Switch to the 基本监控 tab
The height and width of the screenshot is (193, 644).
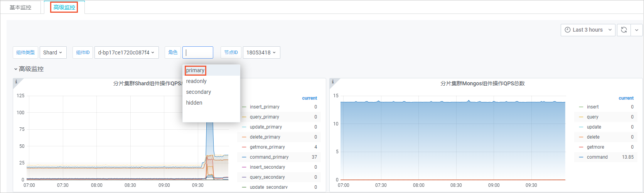tap(20, 7)
